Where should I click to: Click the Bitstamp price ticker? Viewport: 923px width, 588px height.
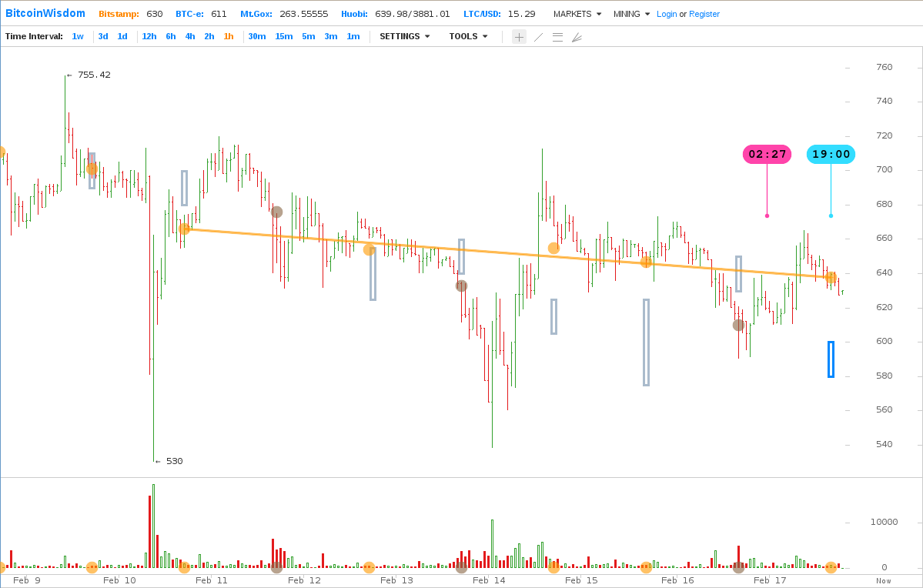pyautogui.click(x=130, y=14)
